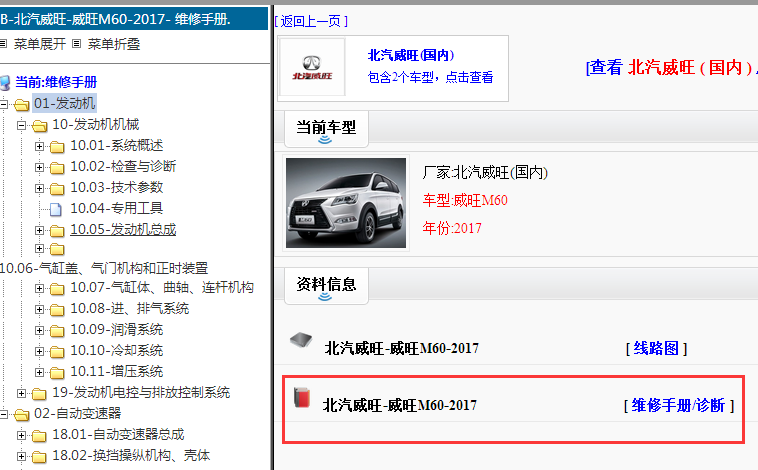Screen dimensions: 758x470
Task: Click the gray book icon for 线路图 row
Action: [x=301, y=340]
